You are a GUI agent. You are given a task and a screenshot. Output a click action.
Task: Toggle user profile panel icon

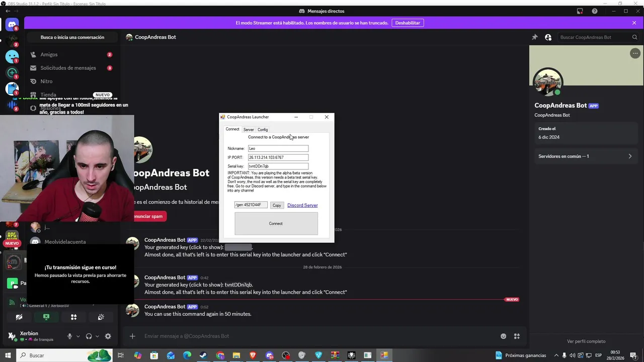coord(548,37)
